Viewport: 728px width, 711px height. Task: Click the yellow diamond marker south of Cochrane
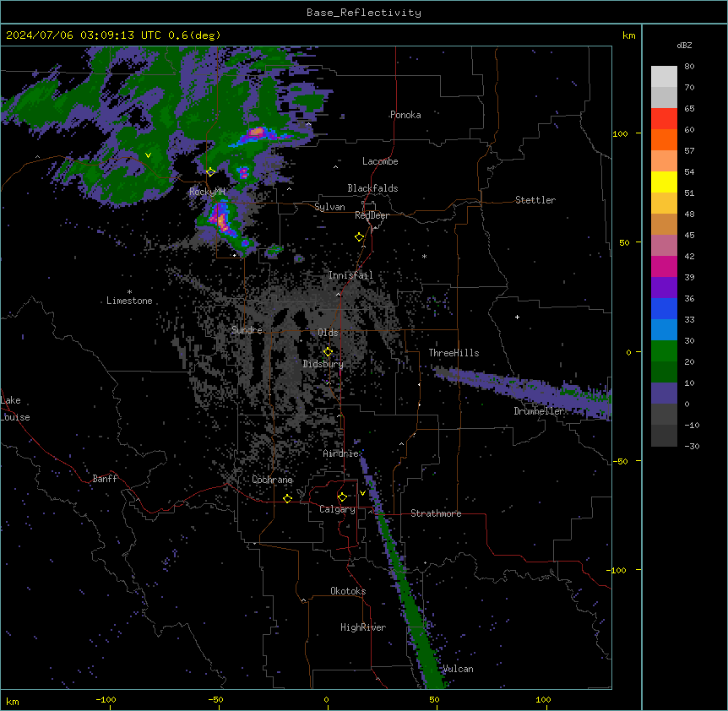pyautogui.click(x=287, y=498)
